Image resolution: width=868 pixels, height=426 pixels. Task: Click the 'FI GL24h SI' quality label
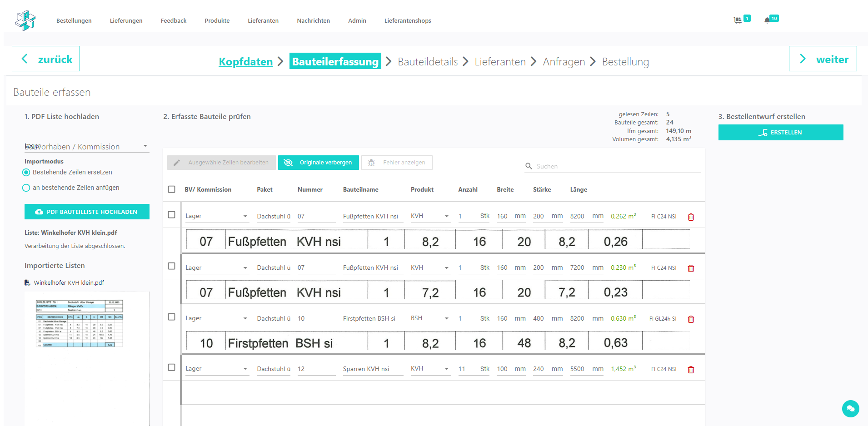663,319
